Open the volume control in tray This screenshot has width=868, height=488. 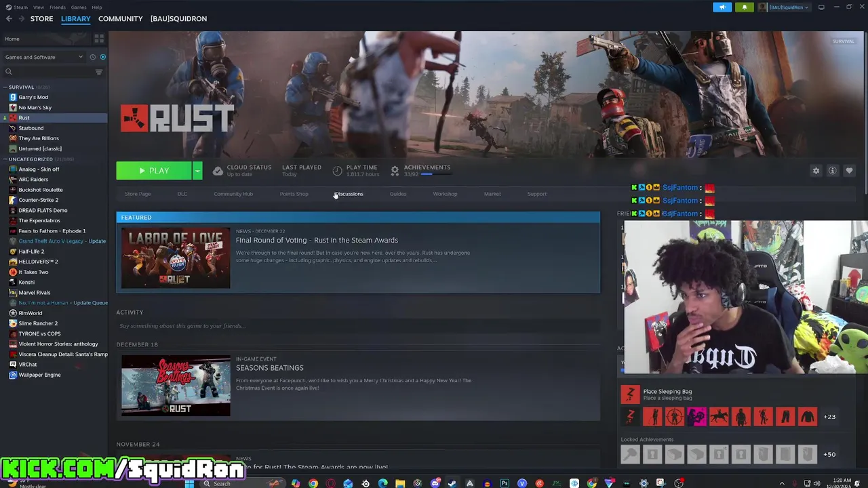click(x=816, y=483)
